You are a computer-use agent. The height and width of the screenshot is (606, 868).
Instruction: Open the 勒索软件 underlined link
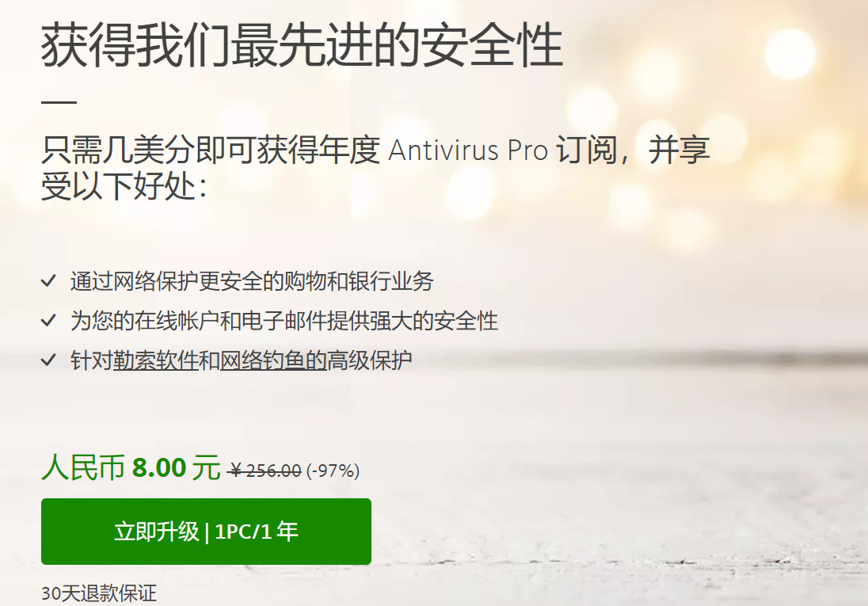click(155, 360)
